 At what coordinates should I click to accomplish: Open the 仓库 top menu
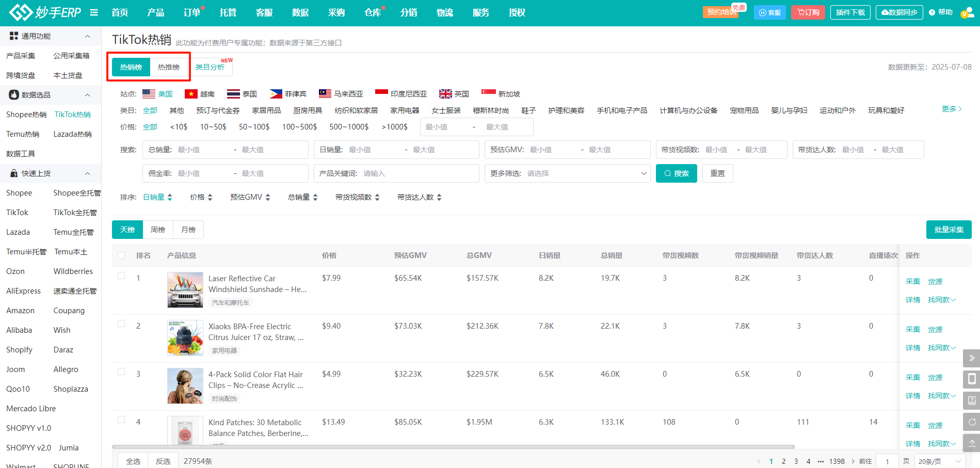click(373, 12)
